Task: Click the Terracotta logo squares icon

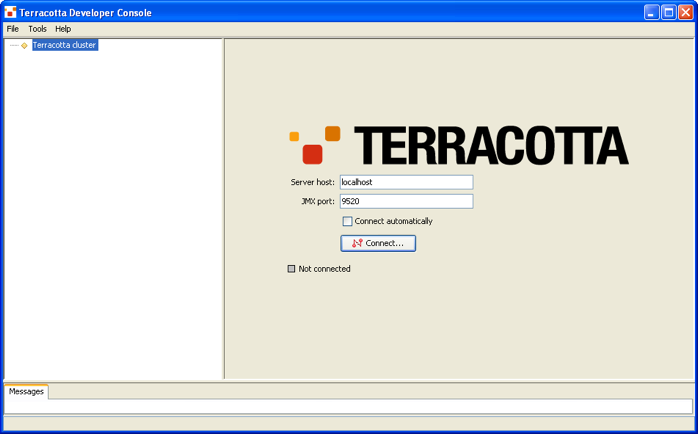Action: pos(315,145)
